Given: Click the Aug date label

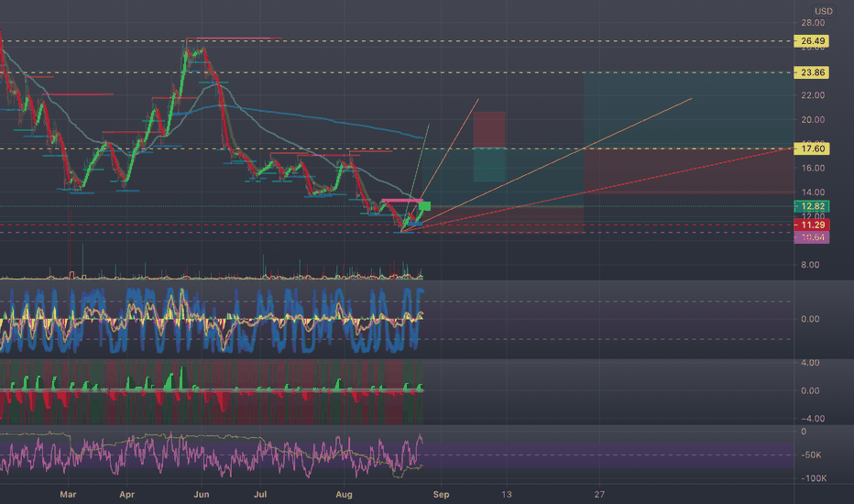Looking at the screenshot, I should (345, 495).
